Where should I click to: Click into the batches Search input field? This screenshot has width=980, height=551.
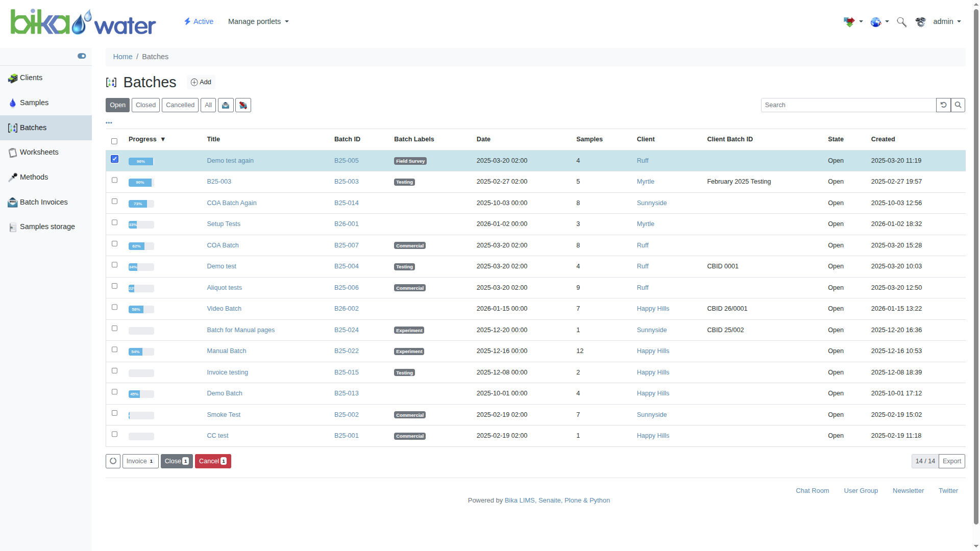point(848,105)
